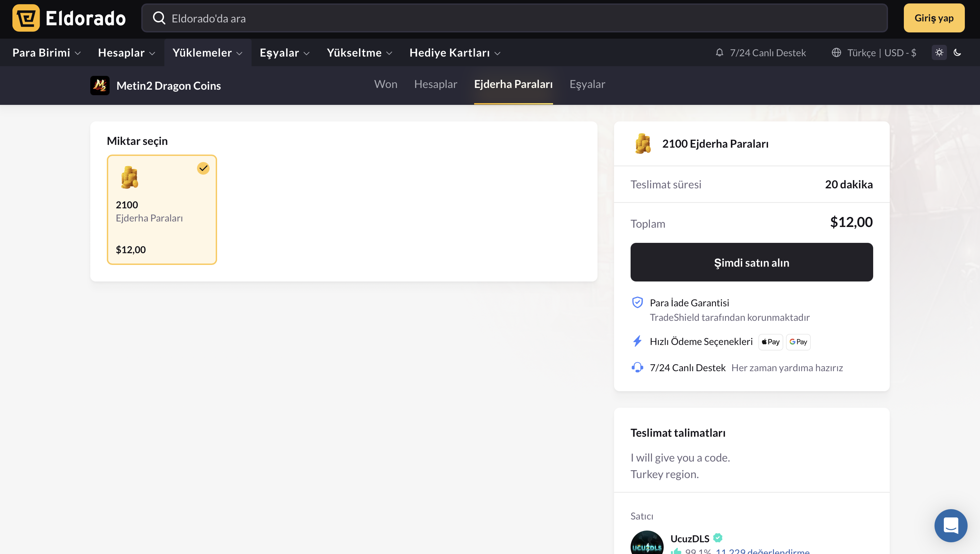980x554 pixels.
Task: Switch to dark theme moon icon
Action: coord(957,52)
